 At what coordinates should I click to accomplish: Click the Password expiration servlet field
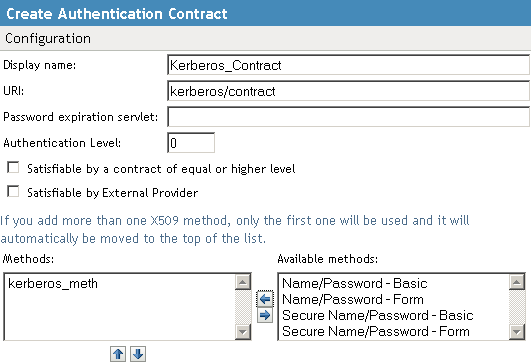(348, 117)
